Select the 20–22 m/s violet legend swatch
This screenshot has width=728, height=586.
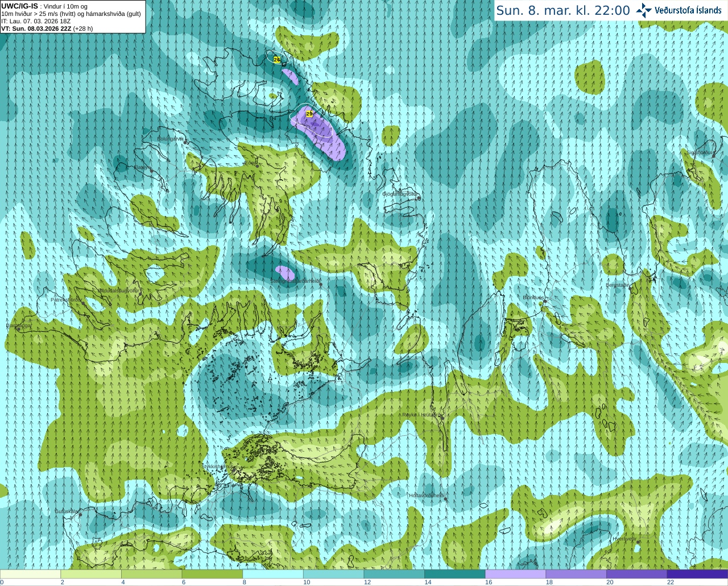[636, 574]
